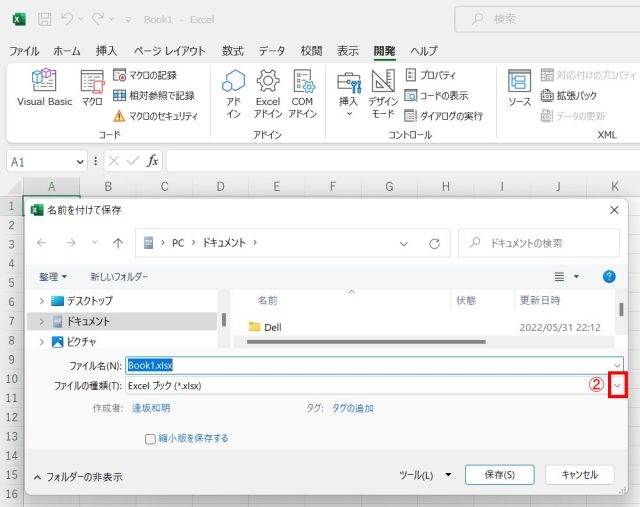Cancel the save dialog
The height and width of the screenshot is (507, 640).
pyautogui.click(x=580, y=475)
